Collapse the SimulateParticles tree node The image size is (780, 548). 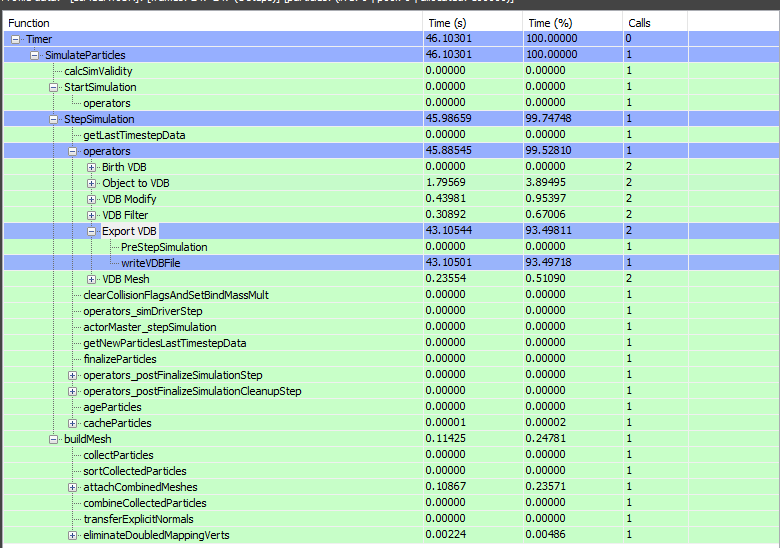pyautogui.click(x=35, y=55)
